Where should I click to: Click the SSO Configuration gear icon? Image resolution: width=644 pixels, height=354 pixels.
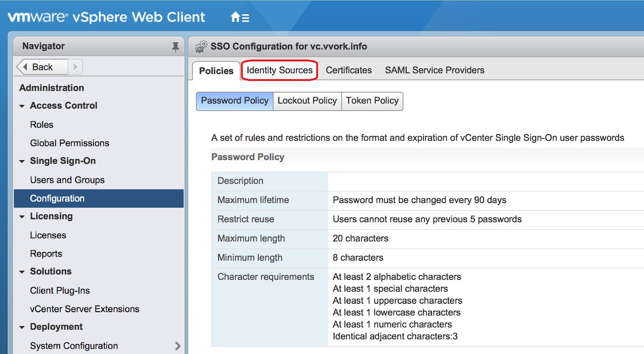(201, 47)
